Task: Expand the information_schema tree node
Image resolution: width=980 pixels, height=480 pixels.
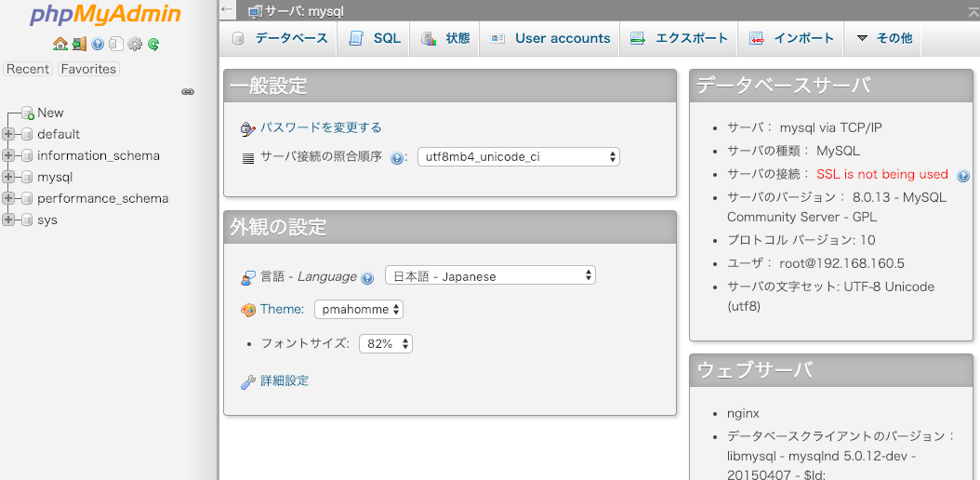Action: pyautogui.click(x=8, y=155)
